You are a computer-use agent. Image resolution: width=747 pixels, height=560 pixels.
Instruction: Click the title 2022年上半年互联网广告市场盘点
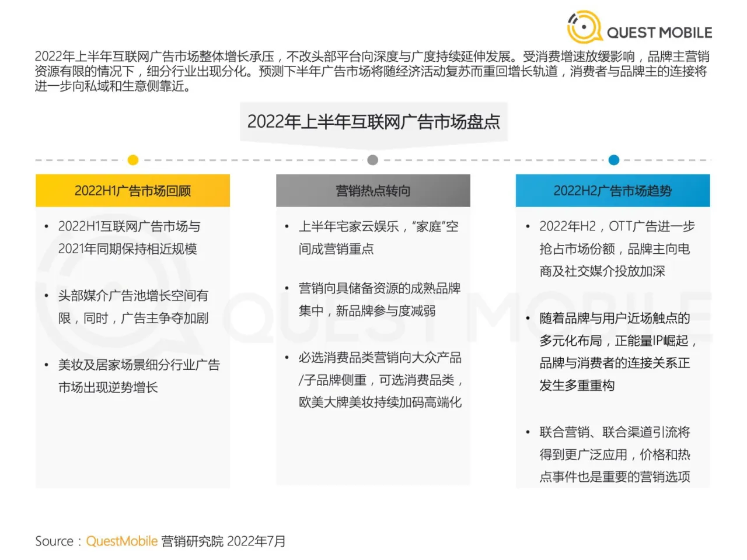coord(373,122)
